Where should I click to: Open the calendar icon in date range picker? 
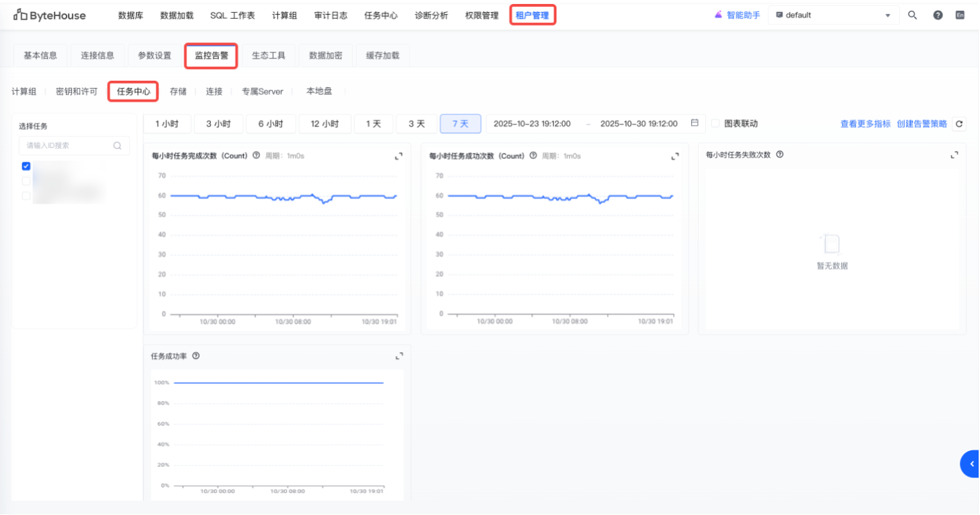point(694,123)
